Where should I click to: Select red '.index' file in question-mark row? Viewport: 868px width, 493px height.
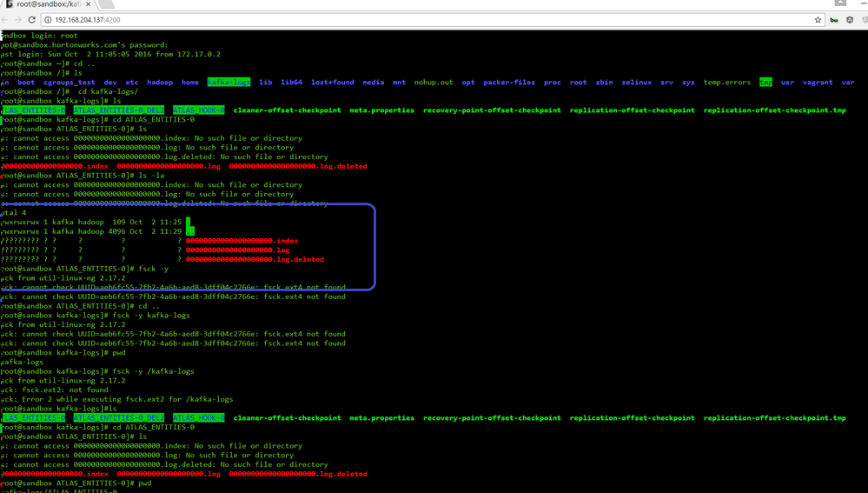242,240
